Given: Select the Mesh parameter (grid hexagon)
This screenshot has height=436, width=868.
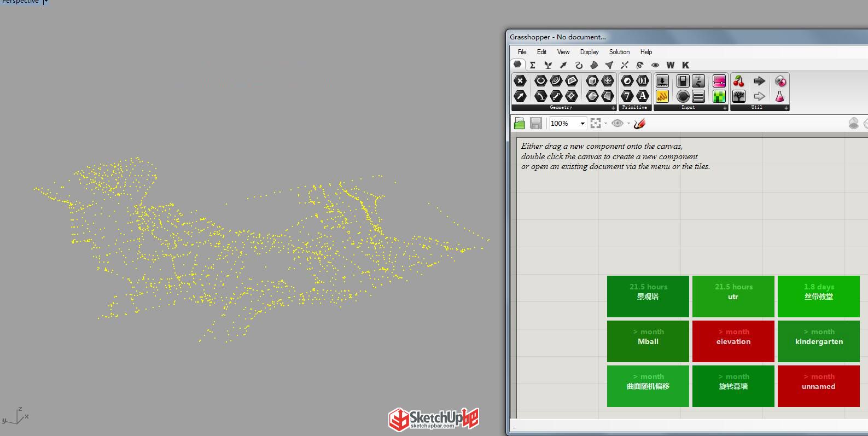Looking at the screenshot, I should click(x=608, y=81).
